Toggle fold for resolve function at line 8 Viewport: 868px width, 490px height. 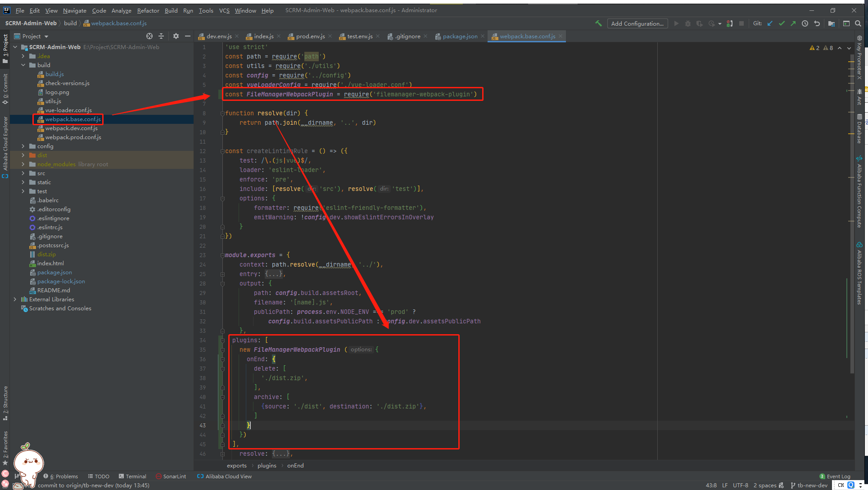[222, 113]
